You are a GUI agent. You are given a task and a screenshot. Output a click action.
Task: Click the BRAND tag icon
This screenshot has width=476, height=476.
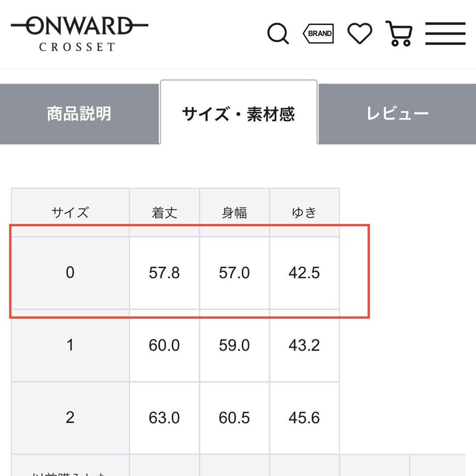point(319,33)
